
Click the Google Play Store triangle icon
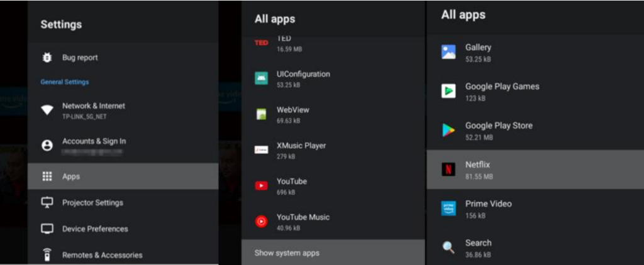click(448, 129)
